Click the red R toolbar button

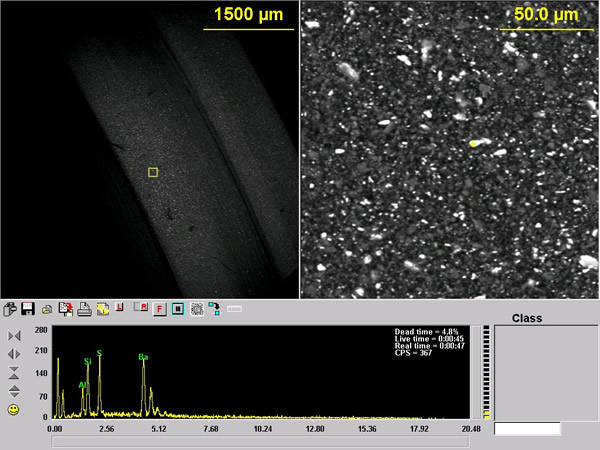pyautogui.click(x=141, y=307)
